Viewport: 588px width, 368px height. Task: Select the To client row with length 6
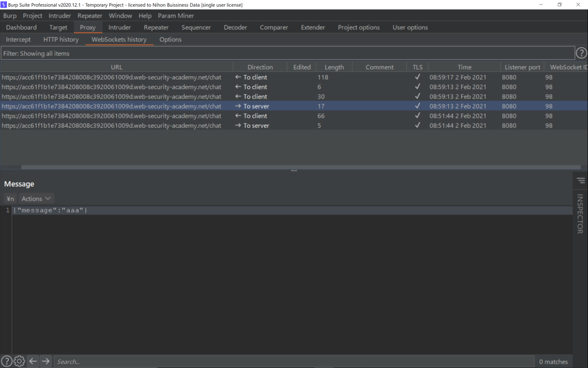pos(294,87)
